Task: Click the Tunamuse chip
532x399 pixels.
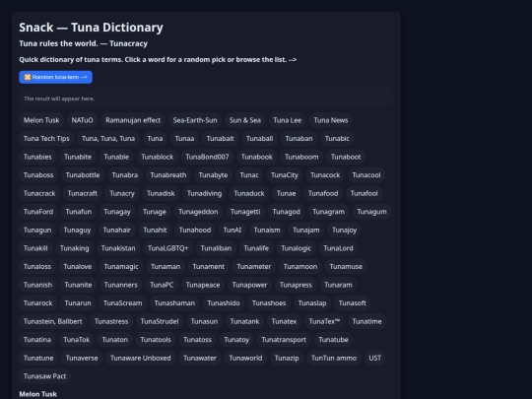Action: point(346,267)
